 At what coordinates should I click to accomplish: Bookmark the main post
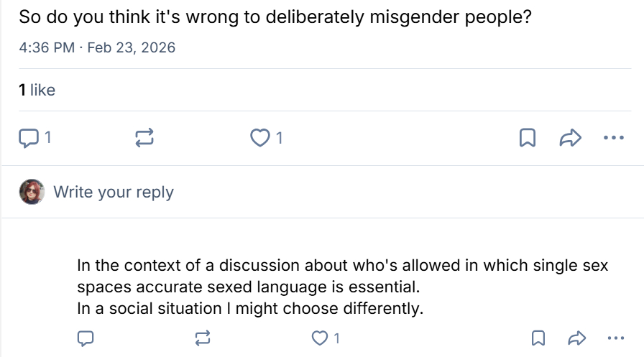[x=528, y=138]
